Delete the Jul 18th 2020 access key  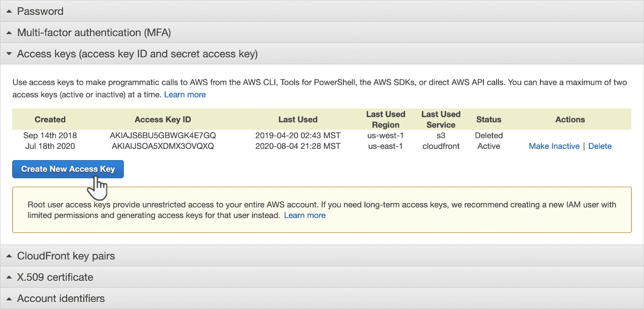click(600, 146)
